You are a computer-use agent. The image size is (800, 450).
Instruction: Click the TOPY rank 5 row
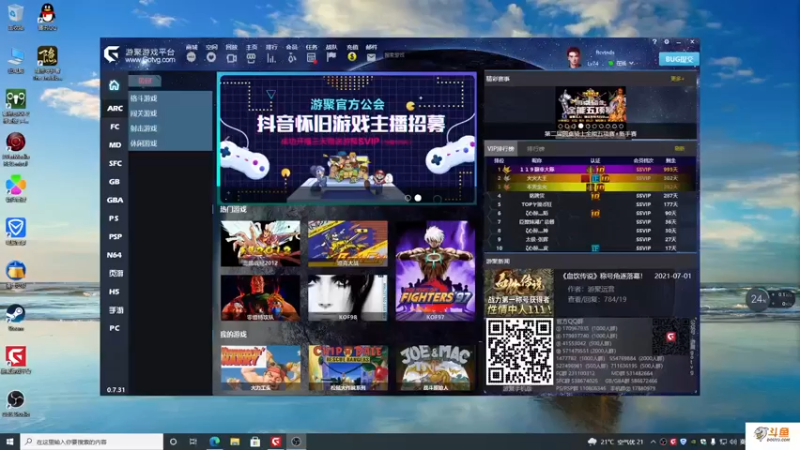click(x=590, y=204)
